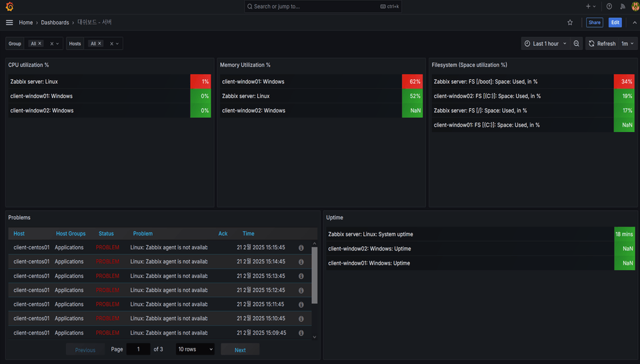Open info icon for 15:11:45 problem

301,305
